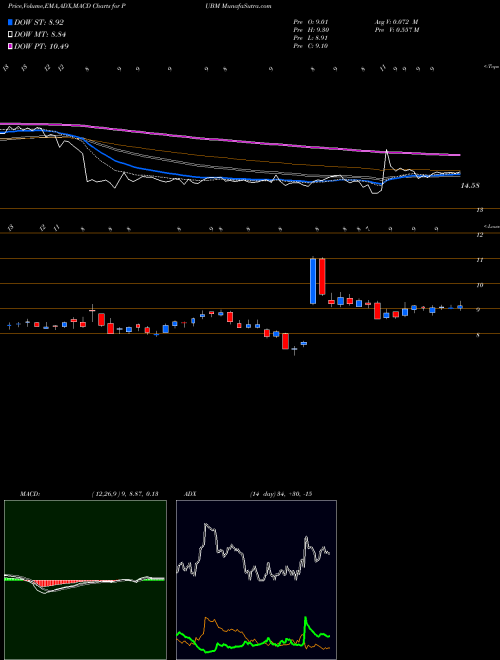This screenshot has height=660, width=500.
Task: Click the blue DOW ST legend swatch
Action: coord(10,22)
